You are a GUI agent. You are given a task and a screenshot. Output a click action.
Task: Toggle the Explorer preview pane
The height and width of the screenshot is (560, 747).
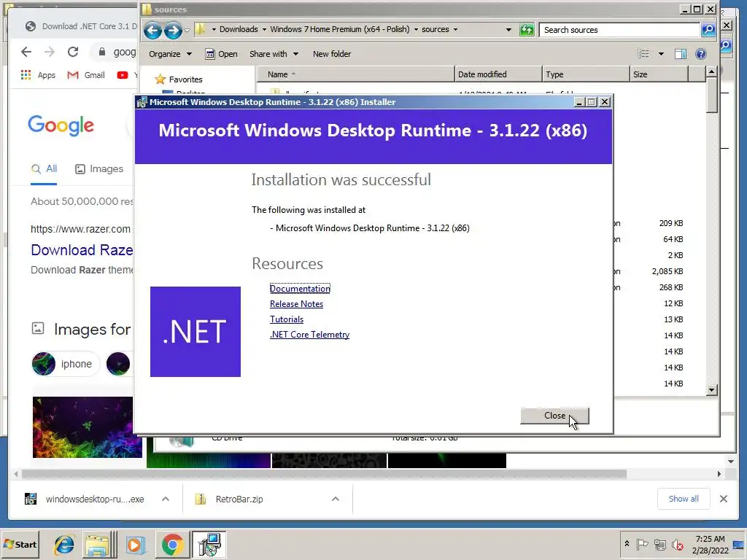coord(681,54)
